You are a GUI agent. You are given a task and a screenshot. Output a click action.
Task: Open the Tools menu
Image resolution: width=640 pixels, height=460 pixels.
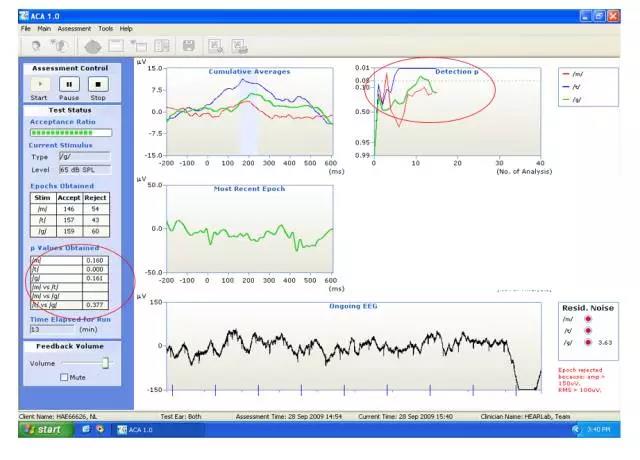pos(105,28)
